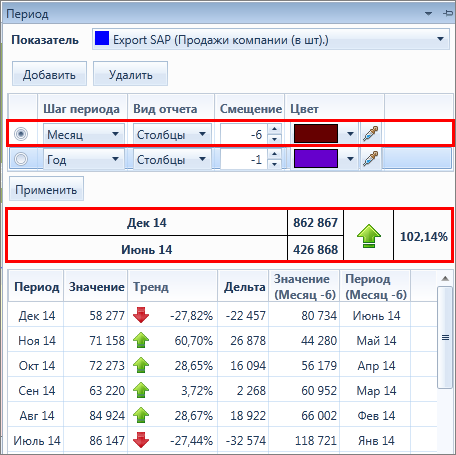This screenshot has width=456, height=455.
Task: Click the green up arrow summary trend icon
Action: click(369, 236)
